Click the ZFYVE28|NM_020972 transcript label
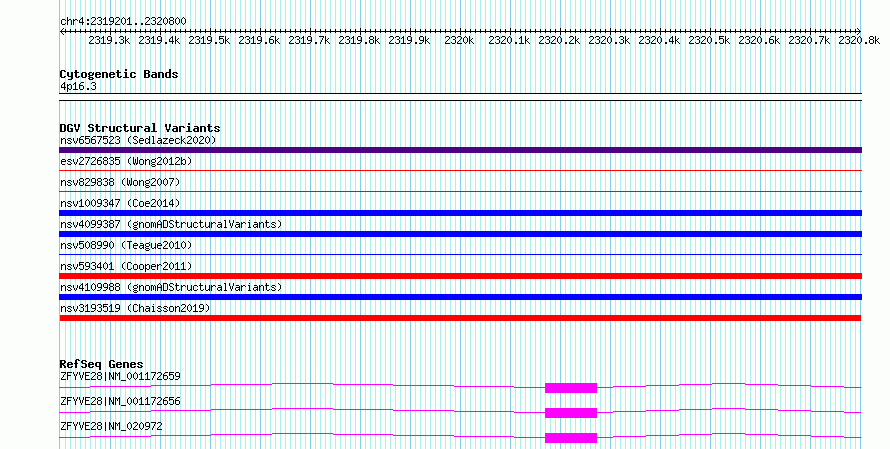 click(111, 426)
